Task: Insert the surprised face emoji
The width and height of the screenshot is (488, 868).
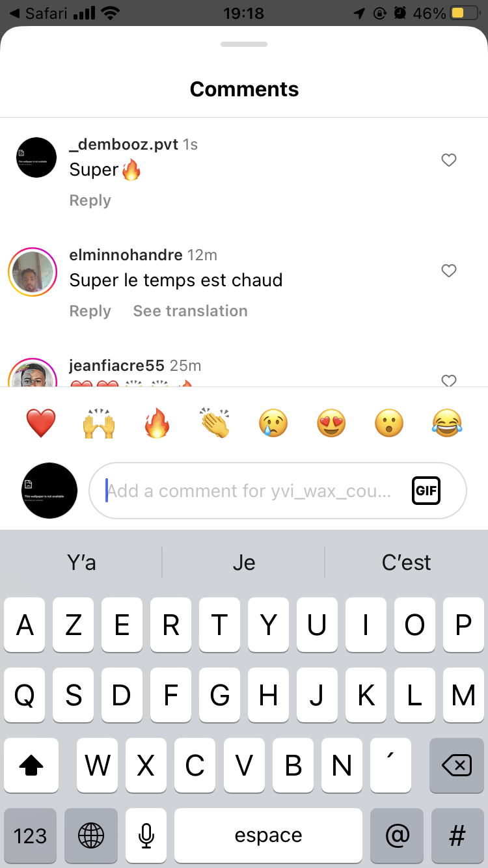Action: 389,424
